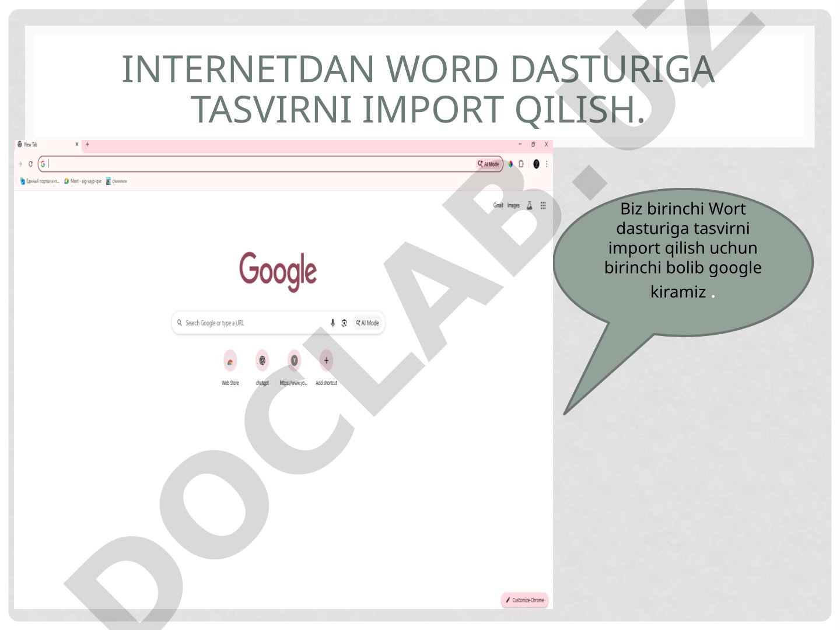Viewport: 840px width, 630px height.
Task: Restore the Chrome window size
Action: coord(533,144)
